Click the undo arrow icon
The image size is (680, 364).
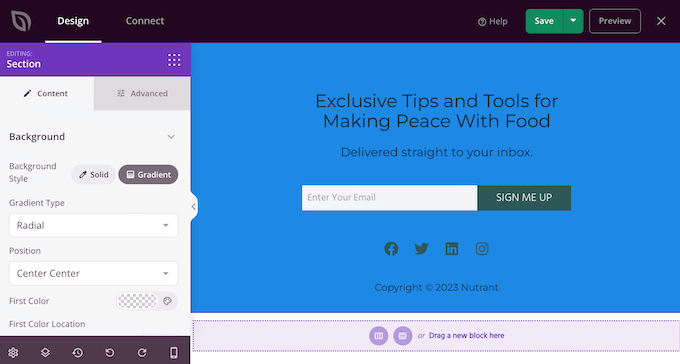(x=110, y=352)
